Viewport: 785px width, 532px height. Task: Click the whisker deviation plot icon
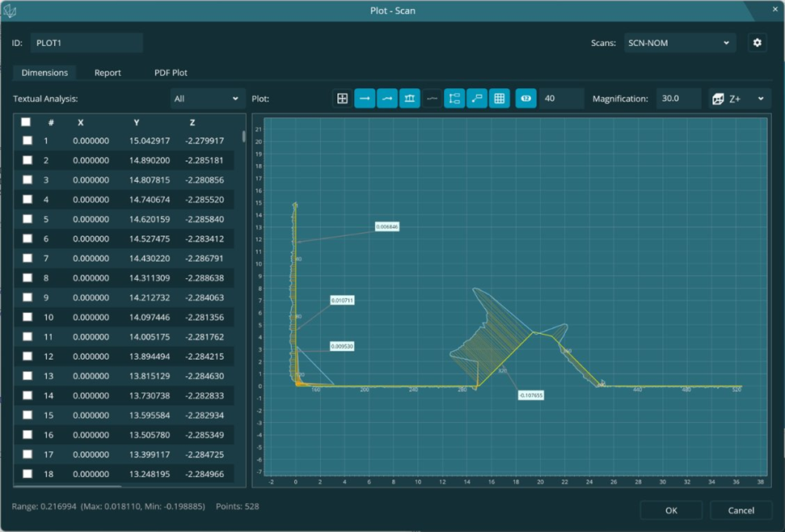click(410, 98)
